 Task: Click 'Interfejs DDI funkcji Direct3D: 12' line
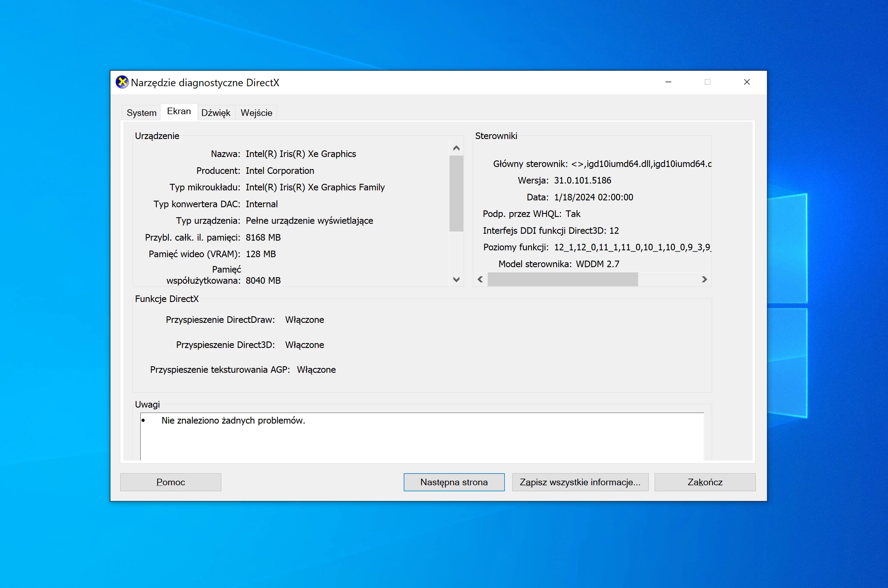551,231
